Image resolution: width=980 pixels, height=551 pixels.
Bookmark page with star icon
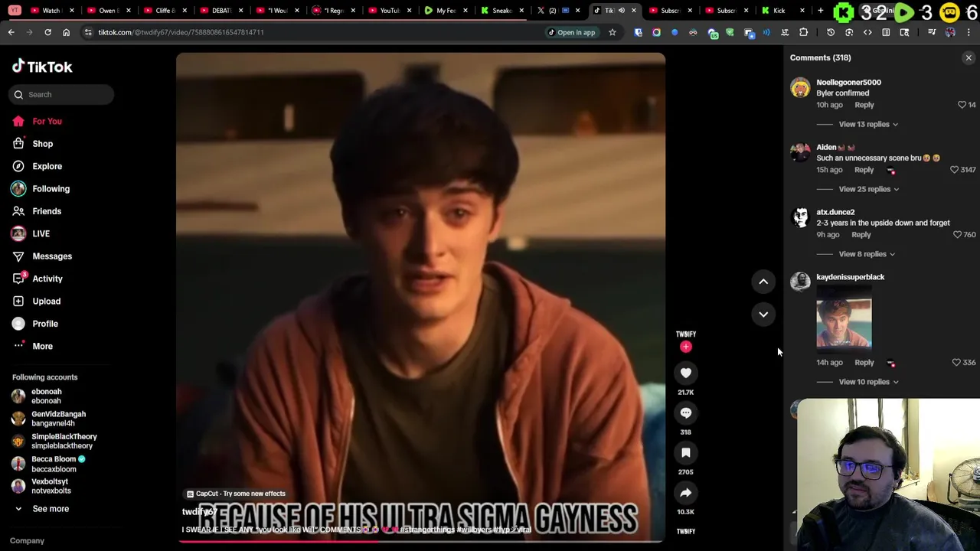coord(612,32)
